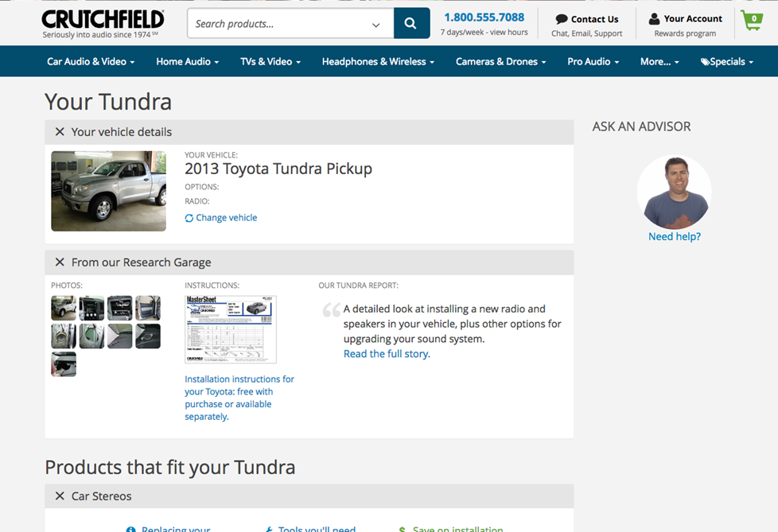Click the Products that fit your Tundra heading
778x532 pixels.
(x=170, y=468)
